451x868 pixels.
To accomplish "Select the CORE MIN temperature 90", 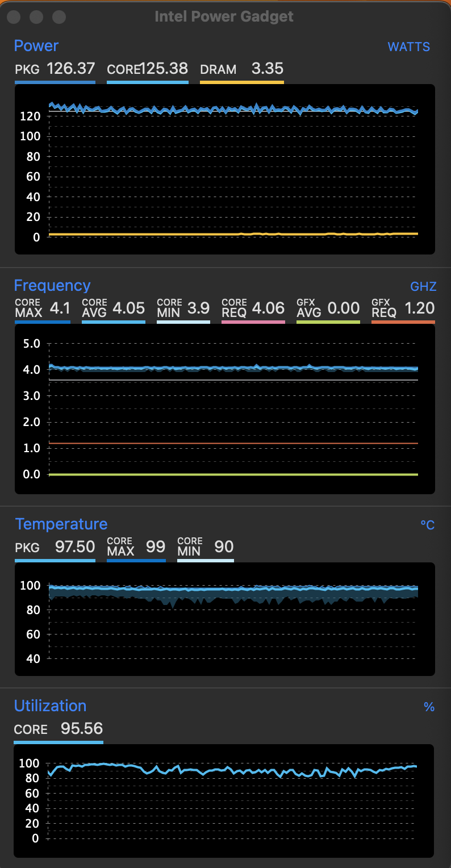I will tap(224, 547).
